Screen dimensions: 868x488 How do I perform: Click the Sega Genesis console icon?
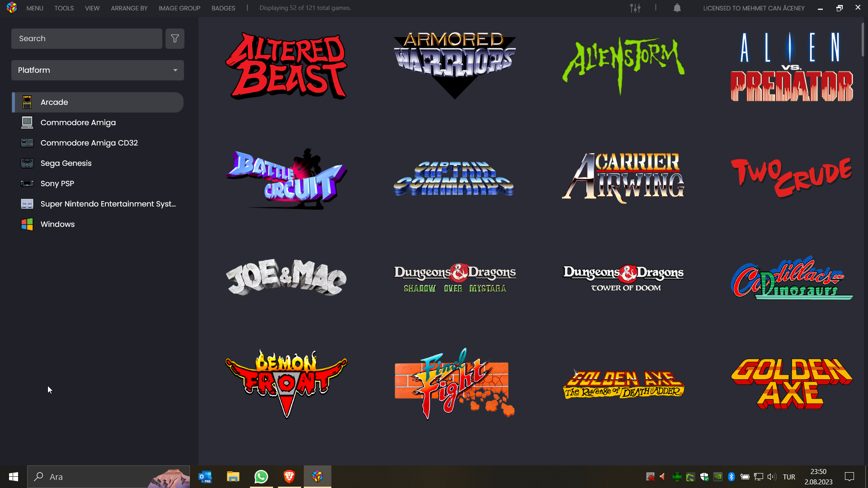click(27, 163)
